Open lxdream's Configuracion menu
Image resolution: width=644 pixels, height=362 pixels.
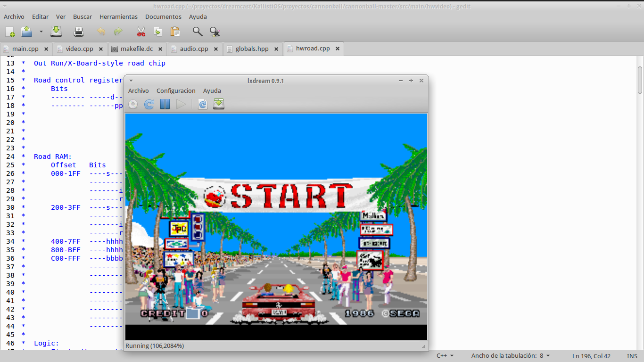(176, 90)
